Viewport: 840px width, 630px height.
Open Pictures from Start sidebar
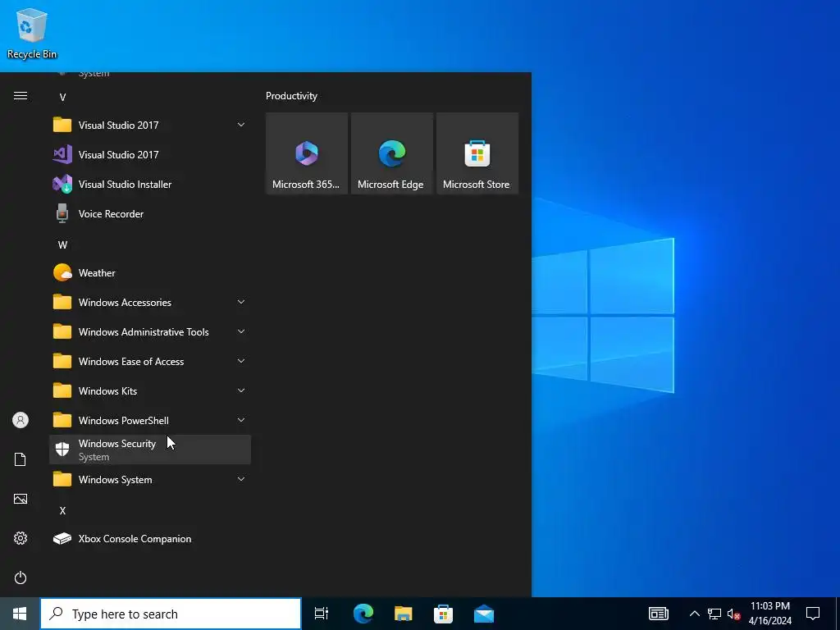pyautogui.click(x=21, y=499)
